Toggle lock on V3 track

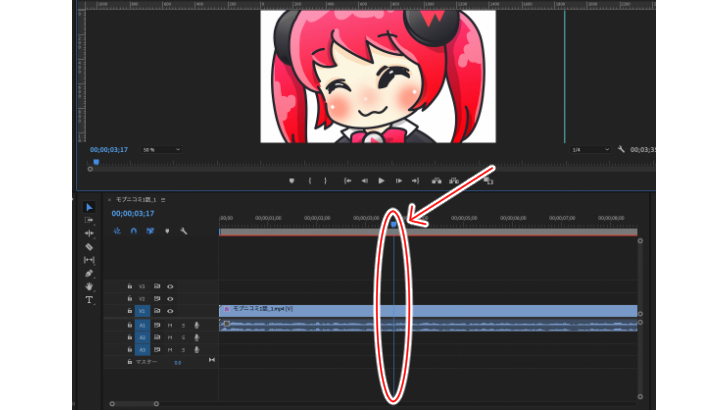click(x=130, y=286)
